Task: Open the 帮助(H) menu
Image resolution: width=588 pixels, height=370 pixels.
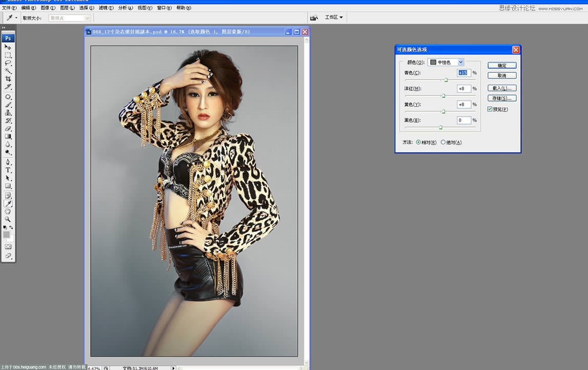Action: point(184,8)
